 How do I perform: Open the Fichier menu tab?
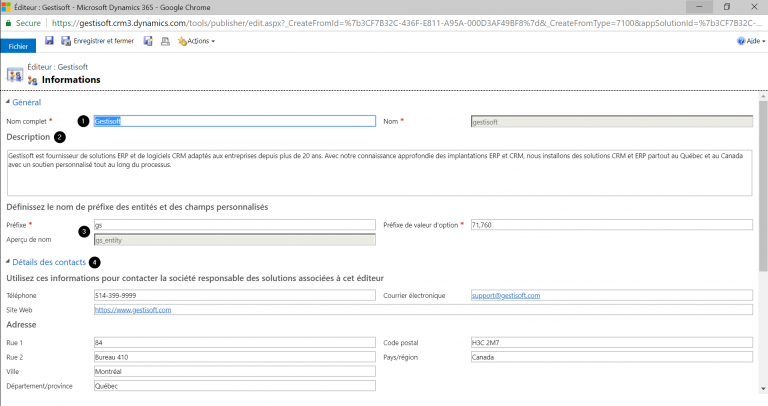(18, 46)
